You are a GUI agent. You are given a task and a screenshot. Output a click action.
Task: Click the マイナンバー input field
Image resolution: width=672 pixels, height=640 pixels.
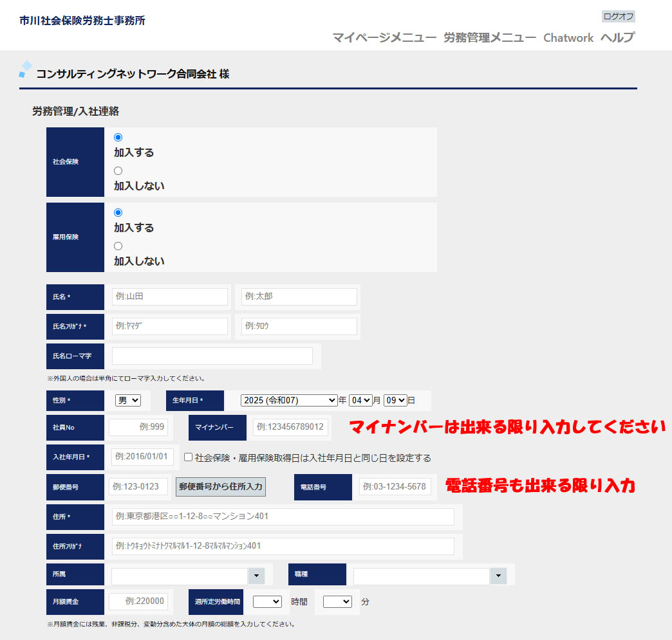[290, 428]
